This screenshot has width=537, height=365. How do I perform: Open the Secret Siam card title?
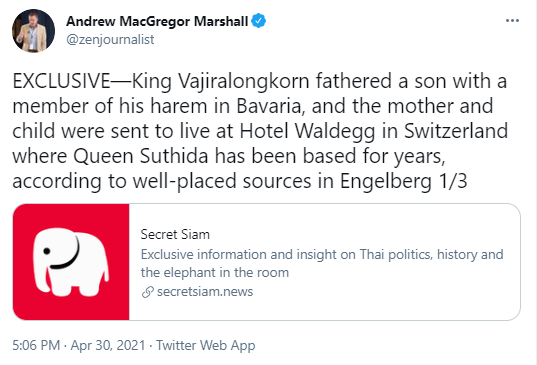175,235
